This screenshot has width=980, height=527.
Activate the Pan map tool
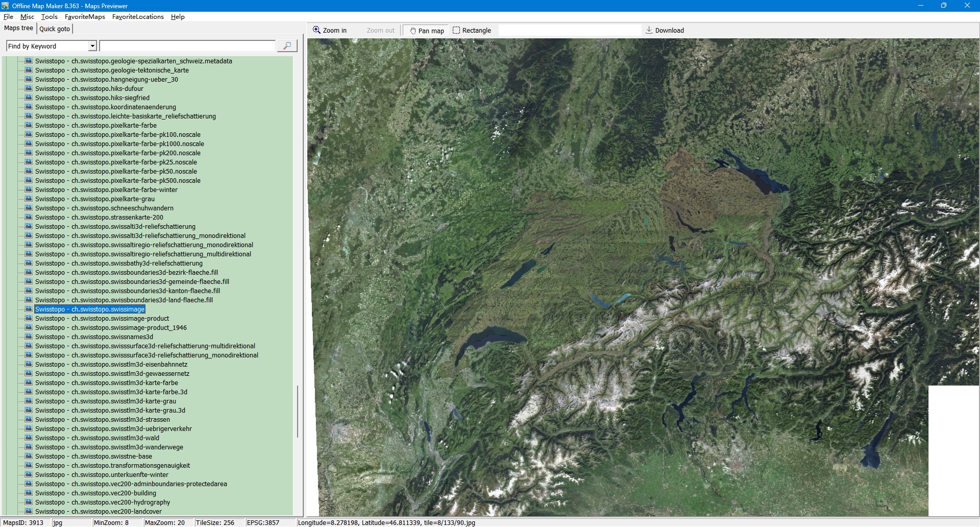pos(426,31)
